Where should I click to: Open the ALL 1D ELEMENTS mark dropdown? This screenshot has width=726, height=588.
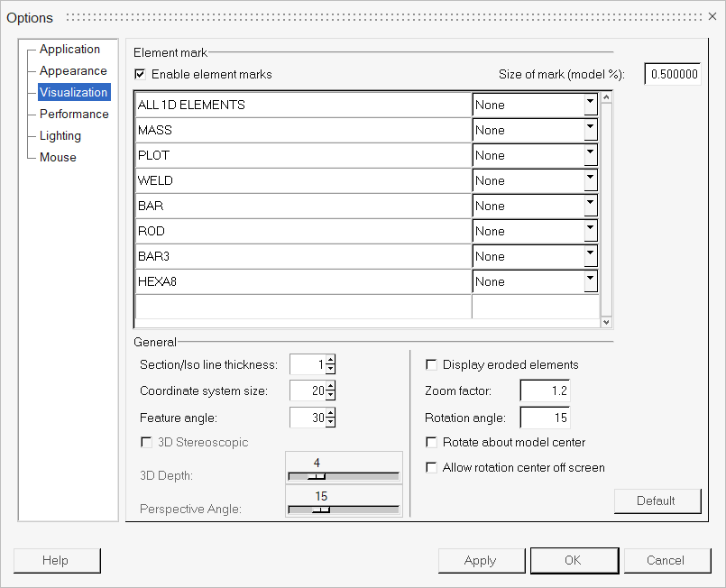coord(590,105)
